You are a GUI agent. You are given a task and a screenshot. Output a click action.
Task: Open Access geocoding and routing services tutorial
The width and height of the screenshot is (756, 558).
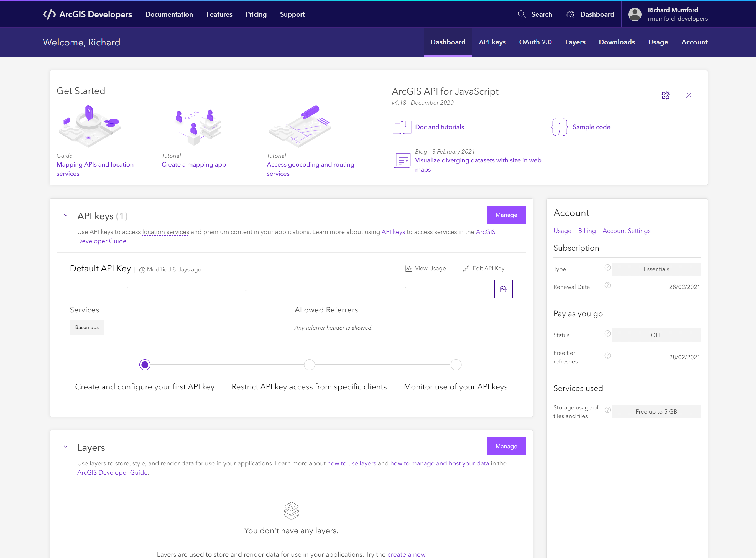[x=310, y=169]
